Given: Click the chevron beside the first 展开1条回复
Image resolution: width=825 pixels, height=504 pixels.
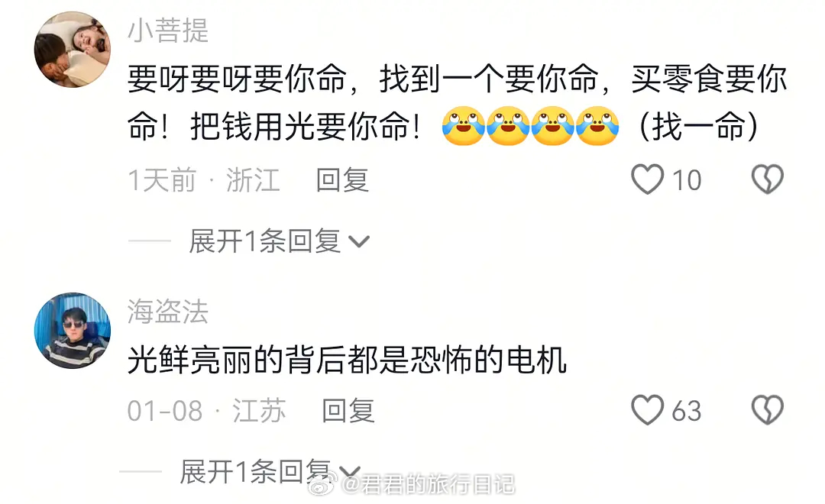Looking at the screenshot, I should (359, 242).
